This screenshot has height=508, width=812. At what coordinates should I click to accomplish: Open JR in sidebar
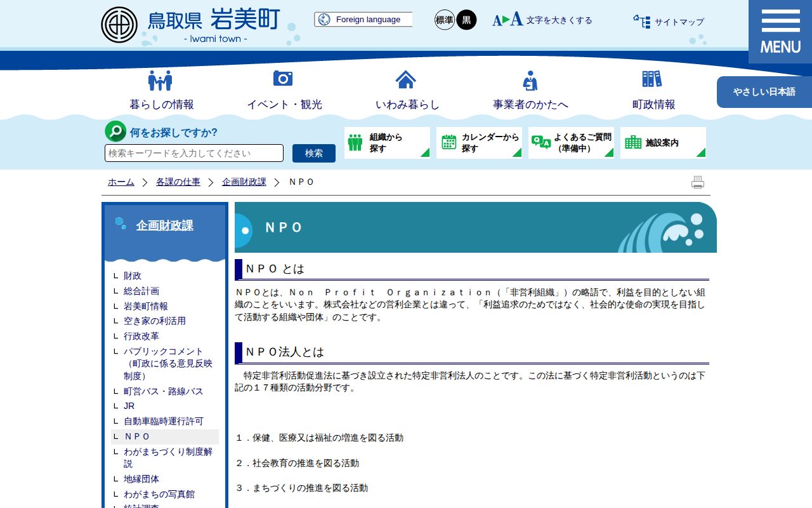(129, 406)
